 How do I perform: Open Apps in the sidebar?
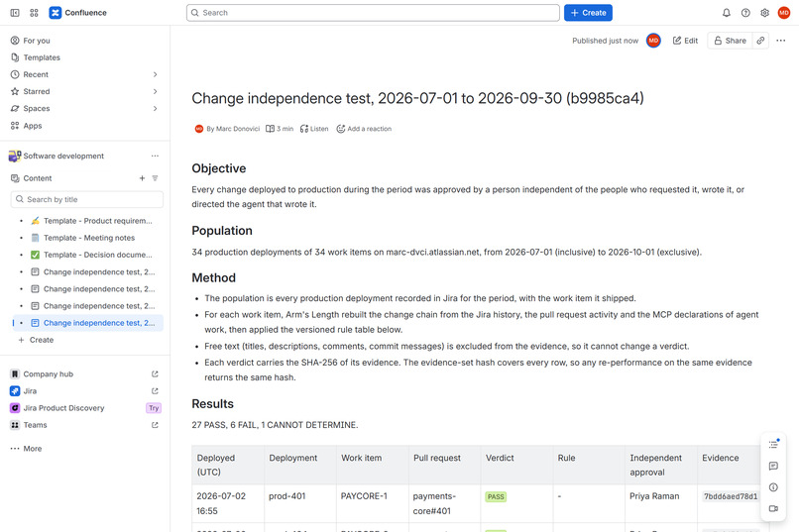click(x=84, y=126)
